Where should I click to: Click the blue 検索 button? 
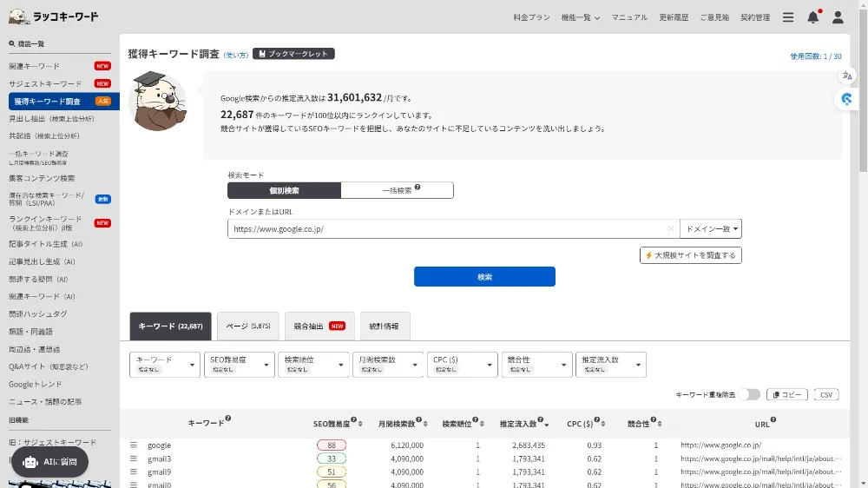coord(484,277)
